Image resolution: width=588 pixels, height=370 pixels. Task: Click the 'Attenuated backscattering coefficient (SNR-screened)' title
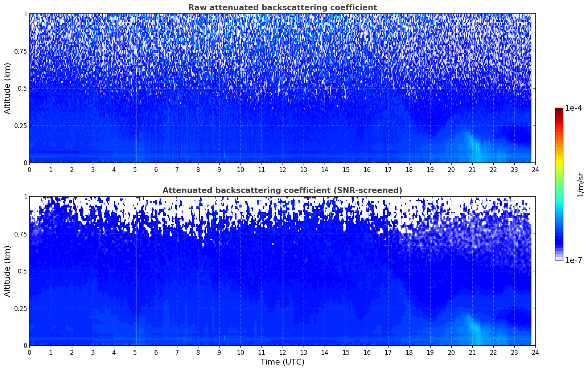(282, 190)
